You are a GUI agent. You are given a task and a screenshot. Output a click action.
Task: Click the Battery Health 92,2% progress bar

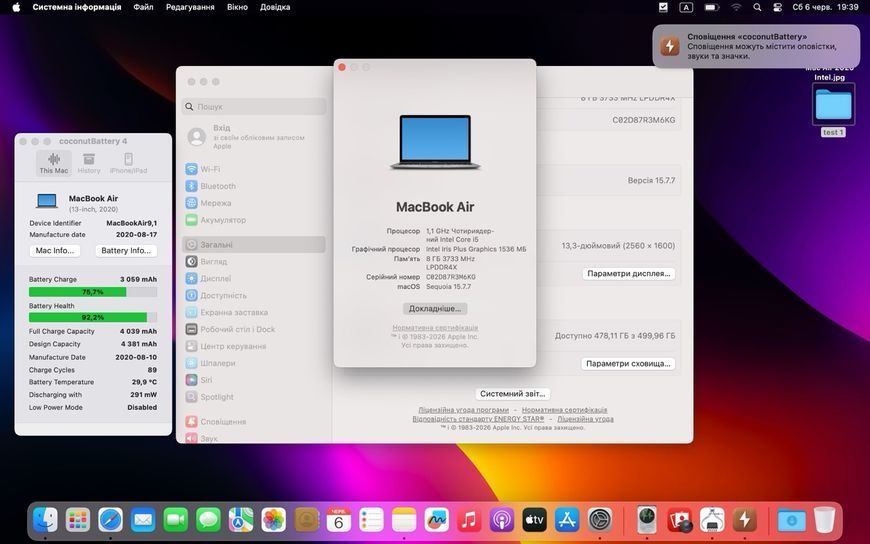[x=93, y=318]
